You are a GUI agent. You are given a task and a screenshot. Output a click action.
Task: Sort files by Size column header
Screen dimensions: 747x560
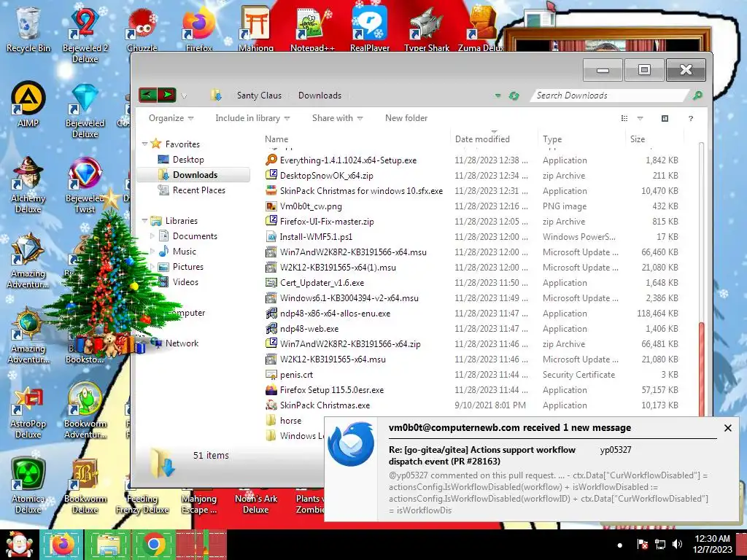click(654, 139)
